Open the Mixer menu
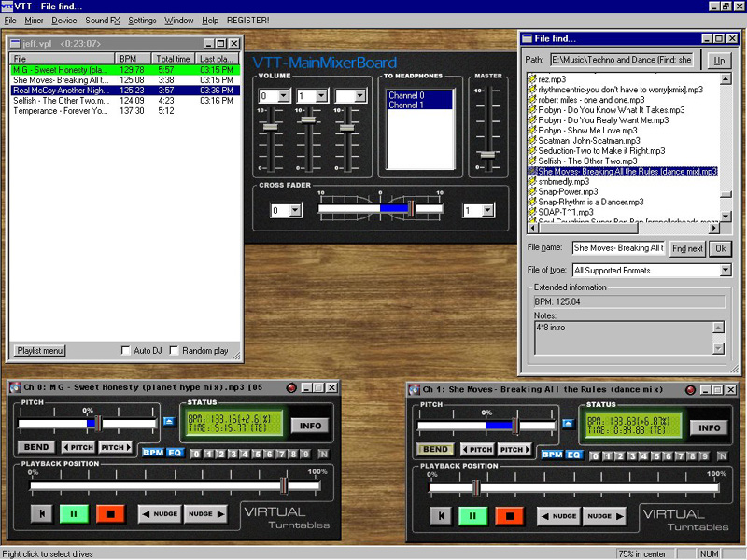Image resolution: width=747 pixels, height=560 pixels. coord(34,21)
